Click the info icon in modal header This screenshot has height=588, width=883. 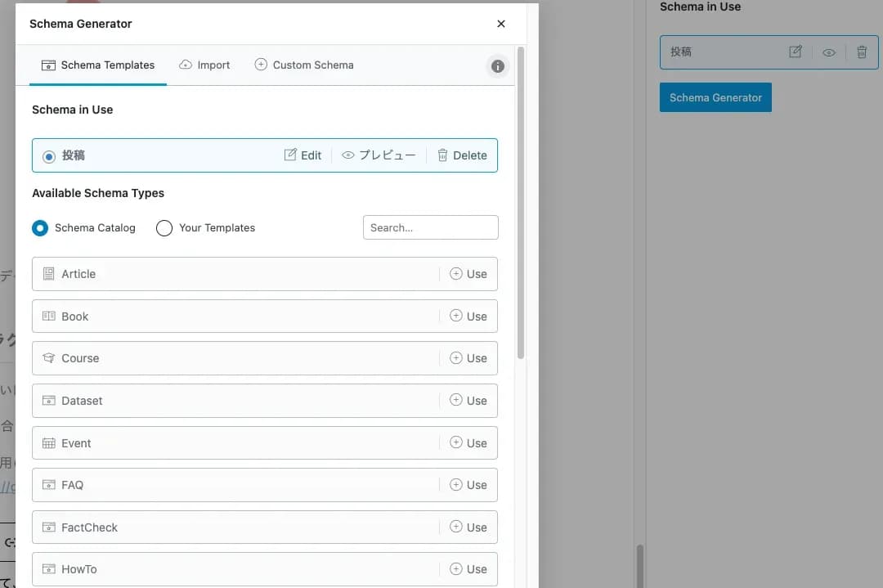tap(497, 66)
